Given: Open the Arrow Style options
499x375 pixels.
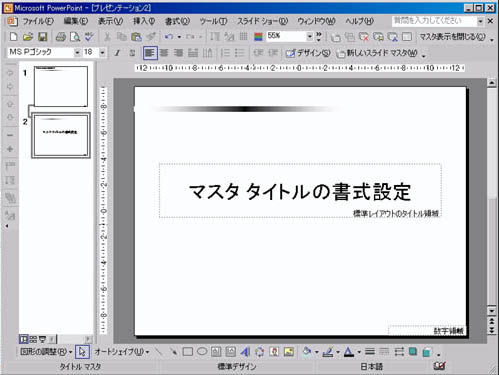Looking at the screenshot, I should click(x=399, y=352).
